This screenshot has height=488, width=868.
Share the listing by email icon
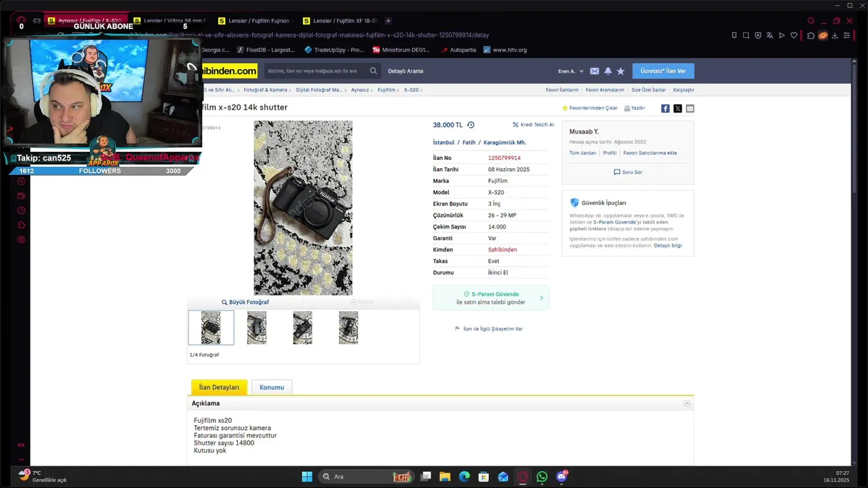pyautogui.click(x=690, y=108)
